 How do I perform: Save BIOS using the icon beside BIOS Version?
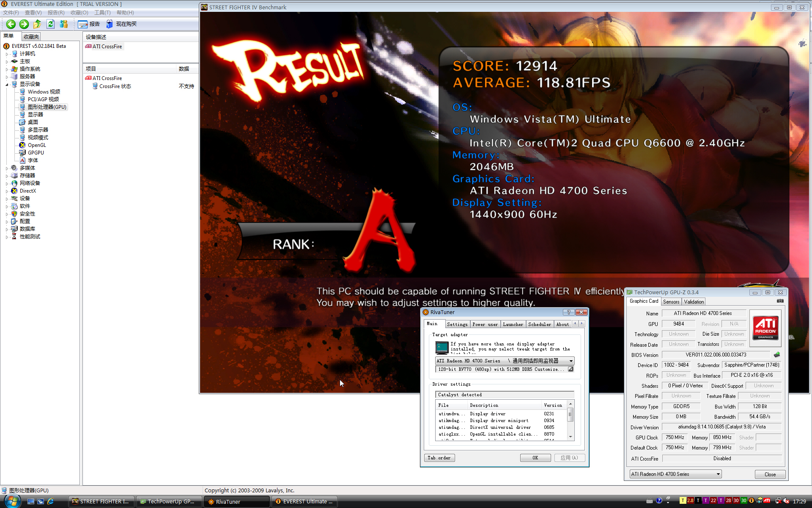[777, 355]
